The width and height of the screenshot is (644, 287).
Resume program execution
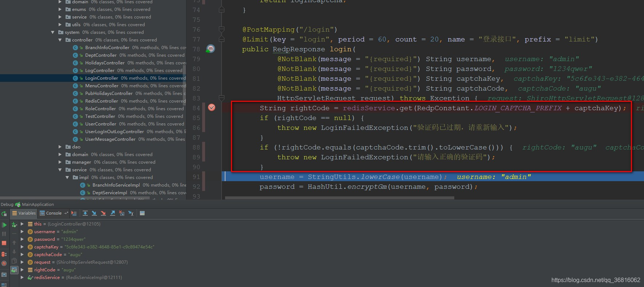coord(4,225)
